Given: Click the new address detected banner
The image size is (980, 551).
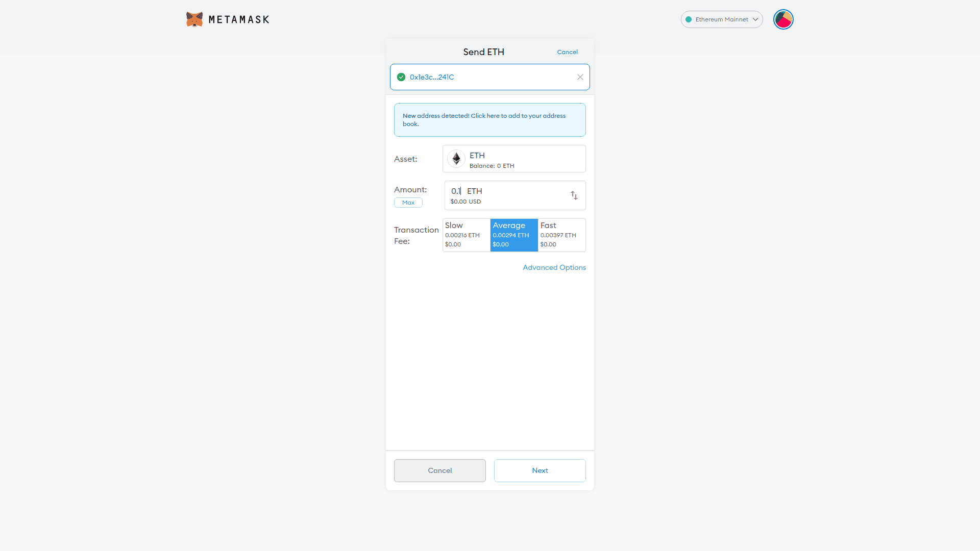Looking at the screenshot, I should [x=489, y=120].
